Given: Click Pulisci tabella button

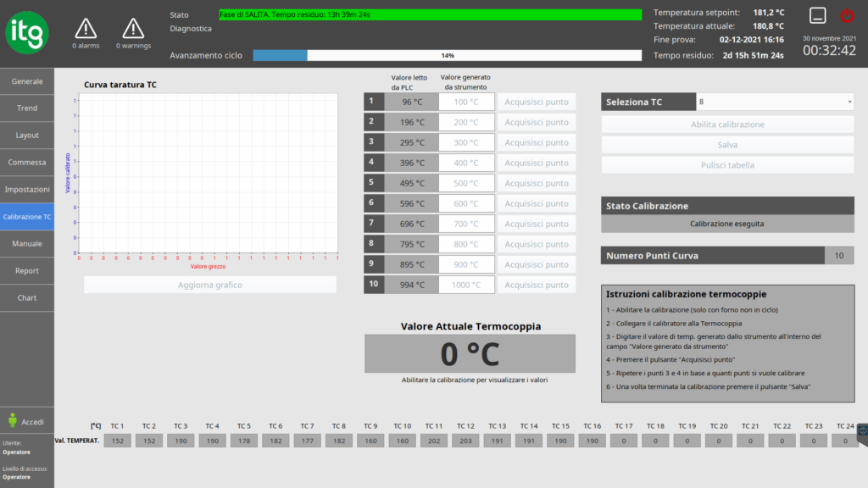Looking at the screenshot, I should 727,165.
